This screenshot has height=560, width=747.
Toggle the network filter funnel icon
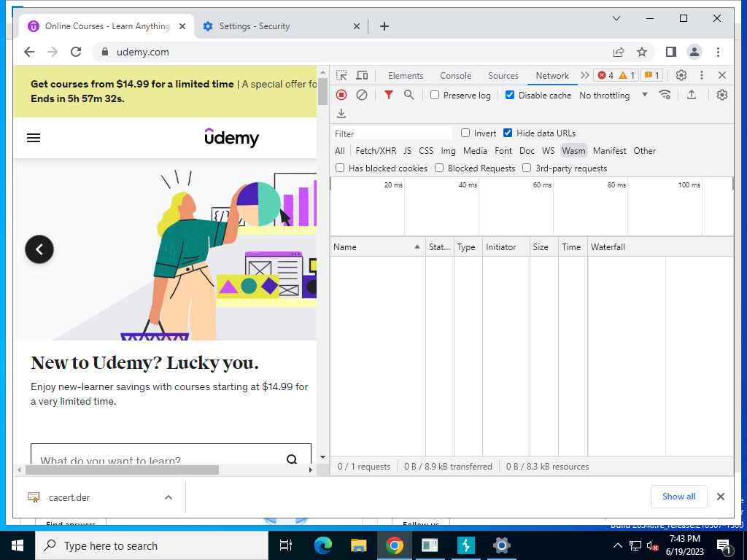[389, 96]
